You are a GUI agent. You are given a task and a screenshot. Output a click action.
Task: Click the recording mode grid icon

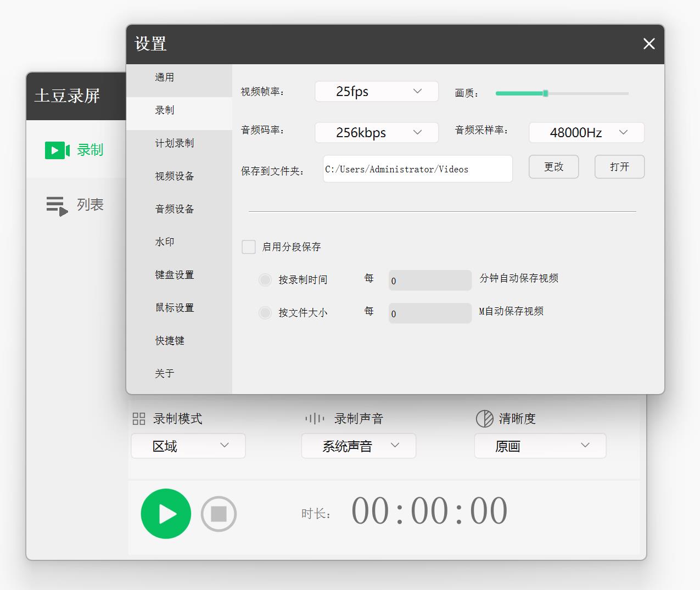(139, 419)
